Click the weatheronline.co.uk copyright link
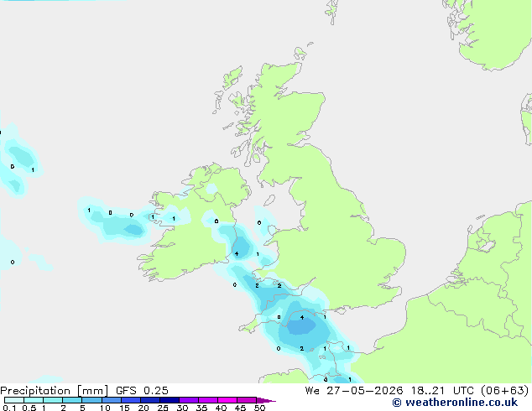This screenshot has height=411, width=532. click(455, 403)
